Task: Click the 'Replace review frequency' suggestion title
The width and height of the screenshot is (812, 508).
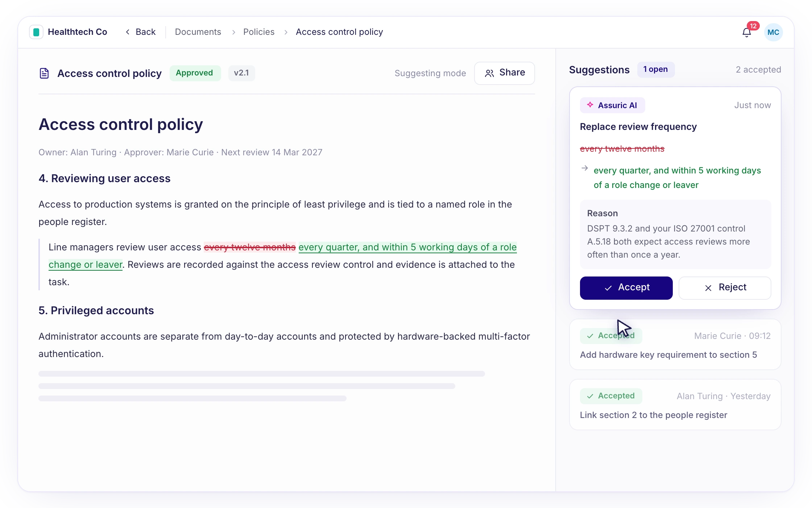Action: point(638,127)
